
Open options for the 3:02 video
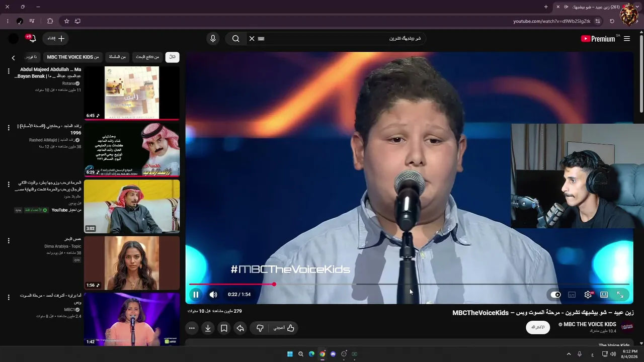click(x=9, y=185)
